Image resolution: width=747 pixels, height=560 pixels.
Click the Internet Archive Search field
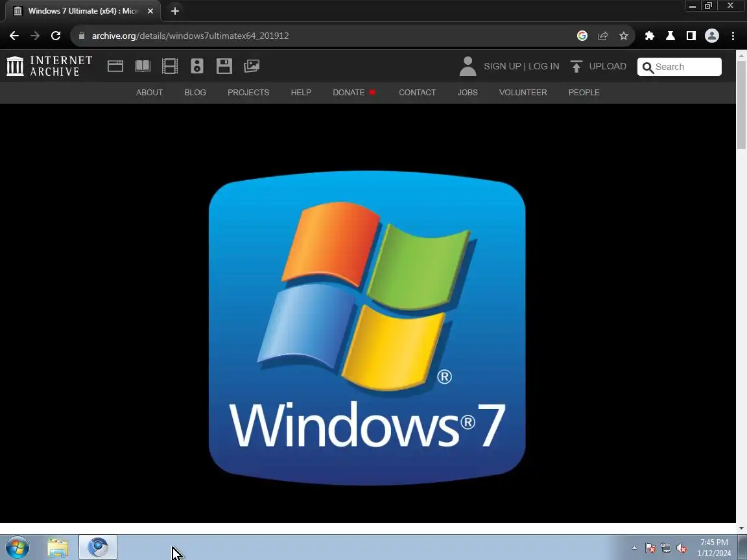[680, 67]
